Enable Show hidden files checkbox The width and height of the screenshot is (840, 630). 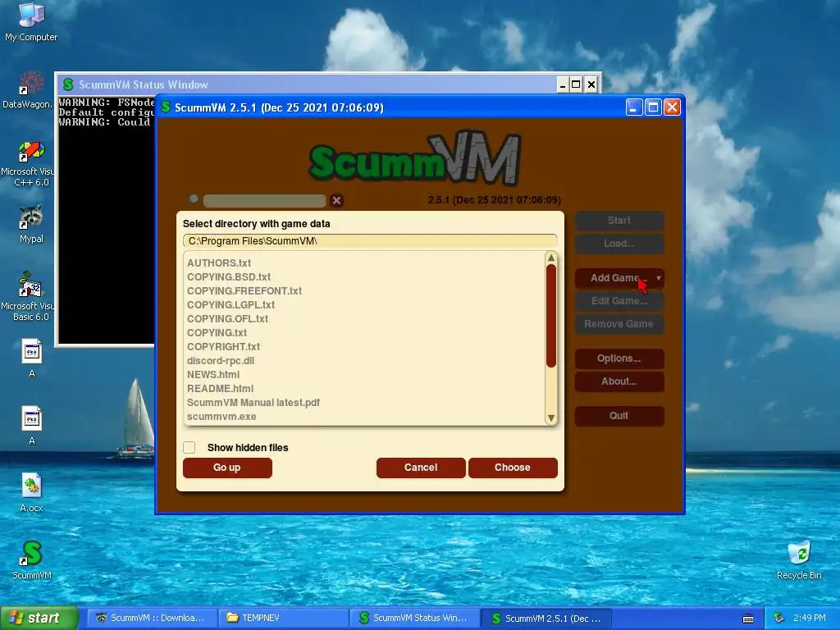tap(189, 447)
